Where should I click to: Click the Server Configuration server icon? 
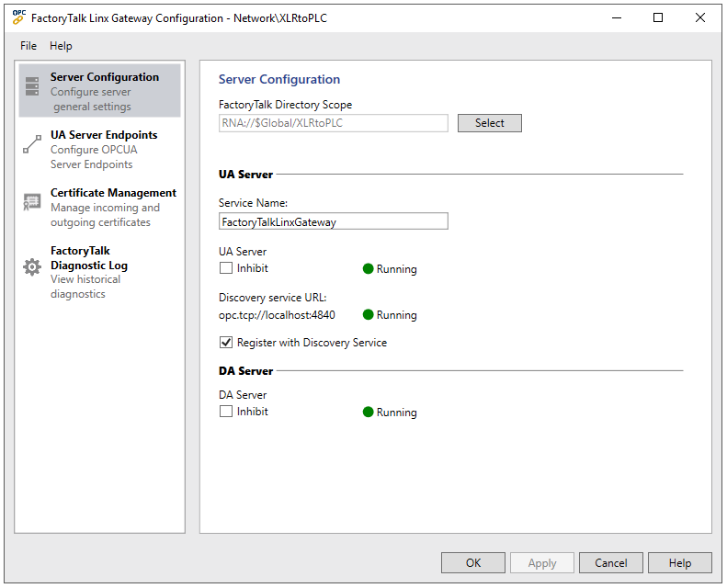[x=32, y=86]
